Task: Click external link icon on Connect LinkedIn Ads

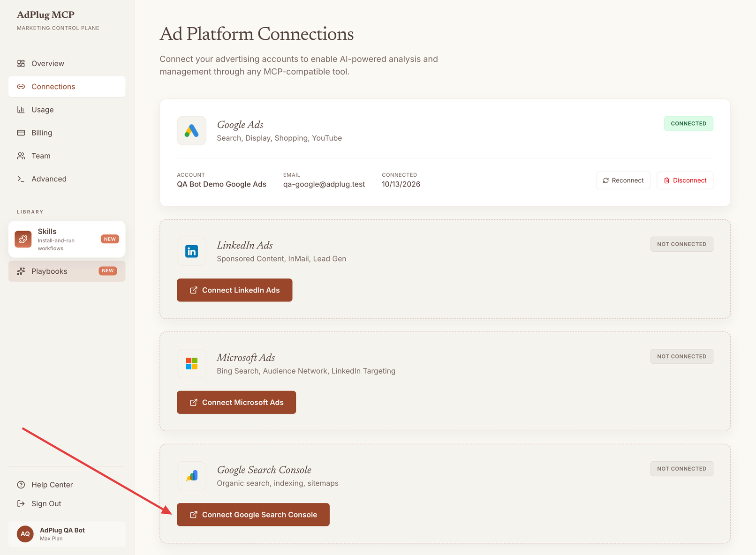Action: (194, 290)
